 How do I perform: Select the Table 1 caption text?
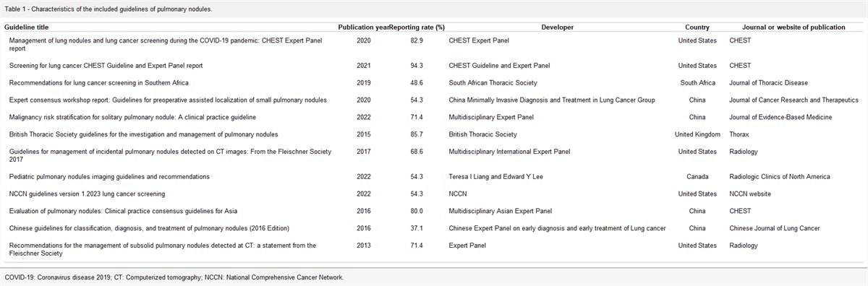[x=109, y=9]
